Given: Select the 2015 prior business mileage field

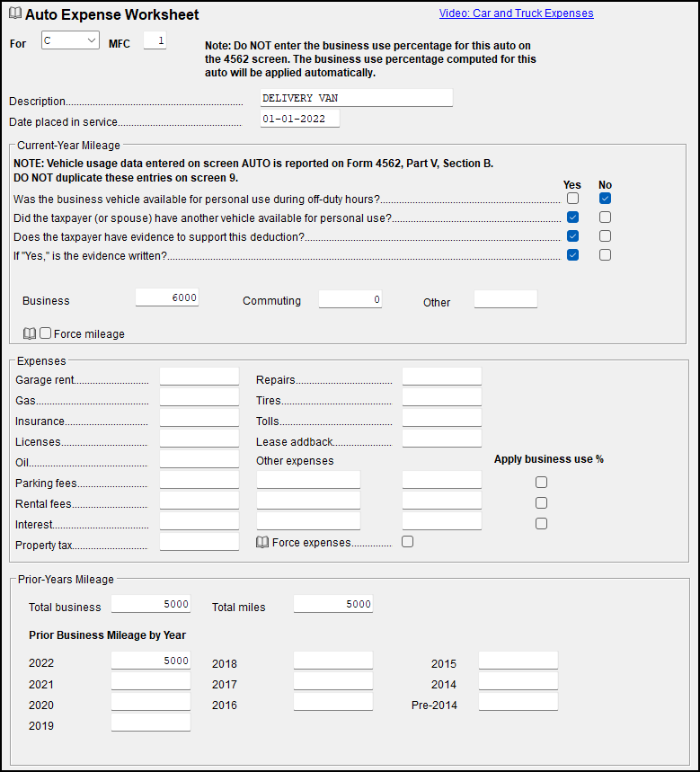Looking at the screenshot, I should (518, 661).
